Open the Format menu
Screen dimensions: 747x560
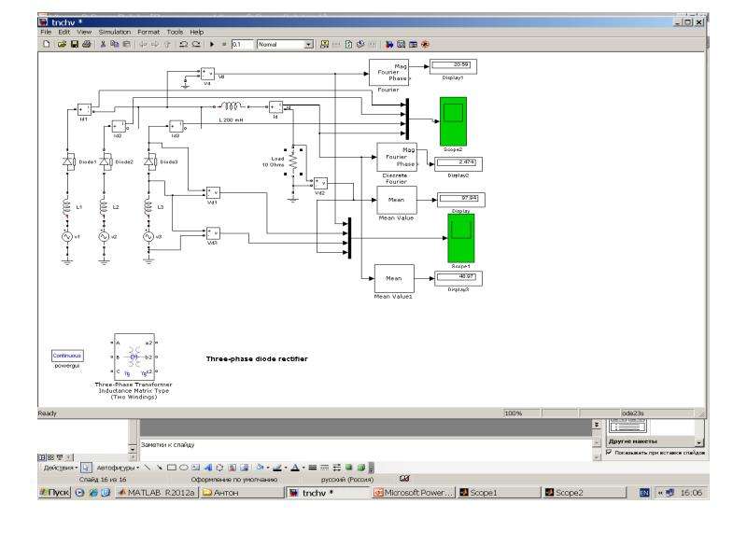(x=148, y=32)
